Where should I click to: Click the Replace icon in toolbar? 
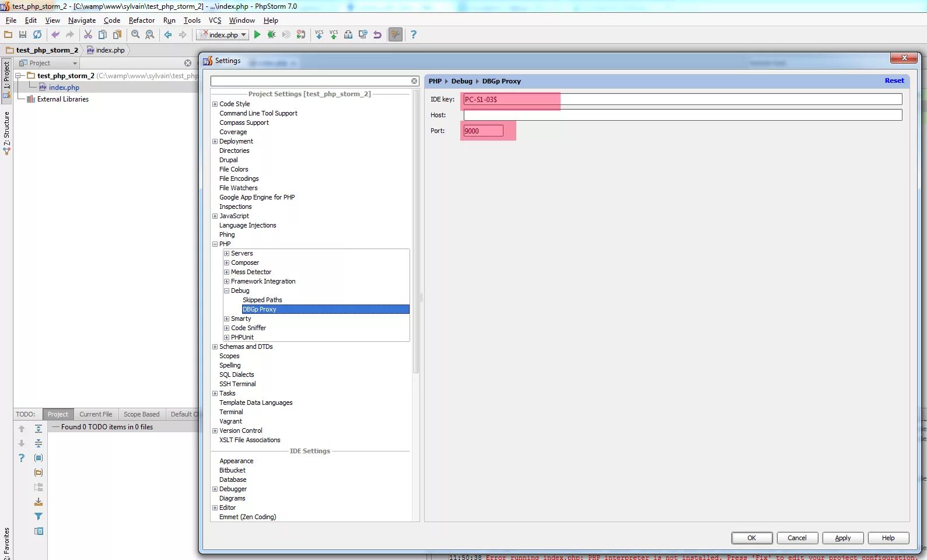click(150, 35)
